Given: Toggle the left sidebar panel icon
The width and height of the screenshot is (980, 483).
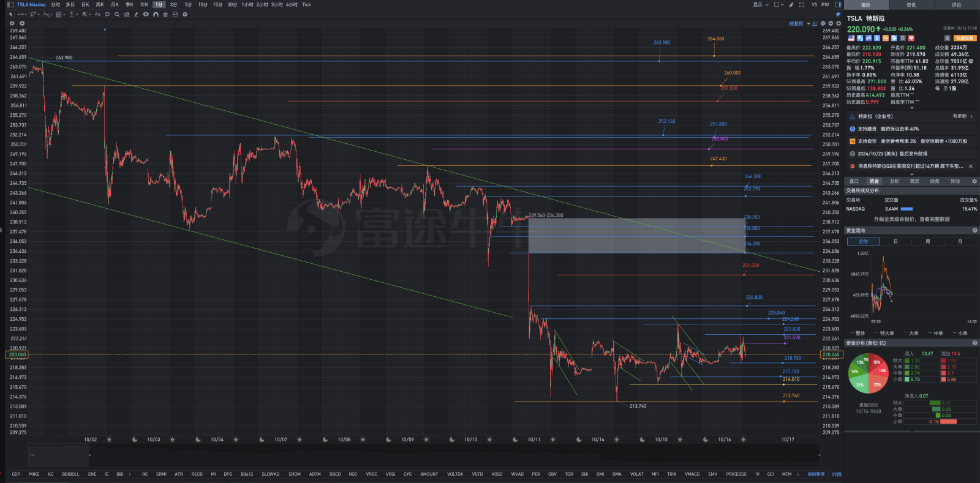Looking at the screenshot, I should tap(10, 4).
